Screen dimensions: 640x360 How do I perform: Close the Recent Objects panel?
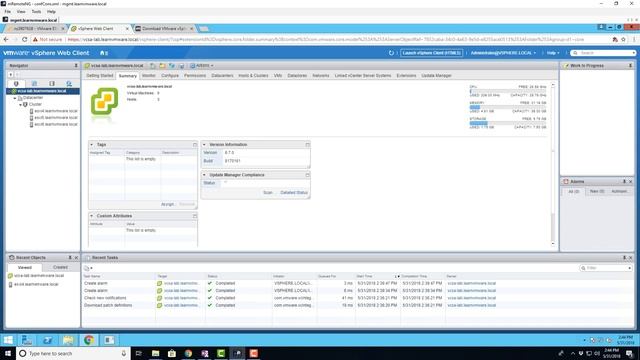(76, 258)
